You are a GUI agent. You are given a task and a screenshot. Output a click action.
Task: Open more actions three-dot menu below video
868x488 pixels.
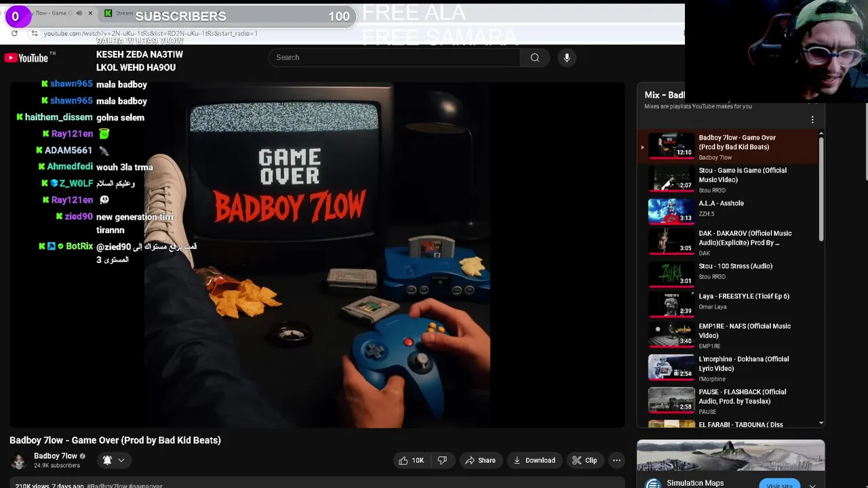point(616,460)
